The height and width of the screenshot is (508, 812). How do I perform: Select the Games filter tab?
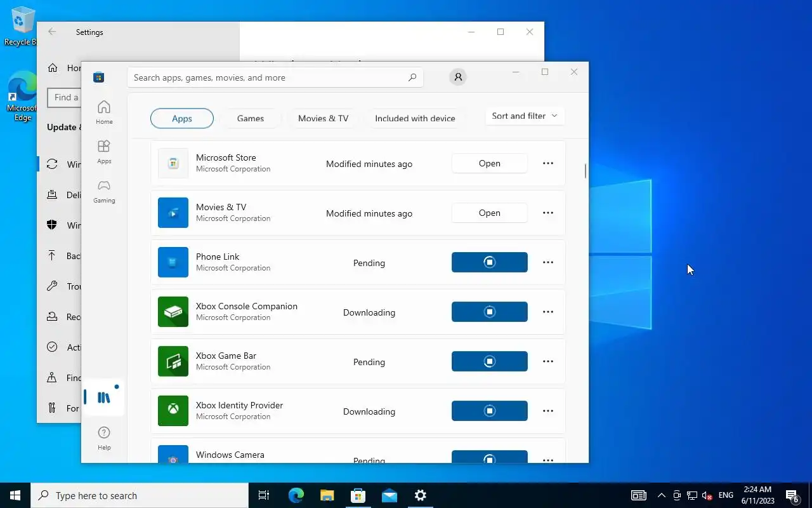[251, 118]
